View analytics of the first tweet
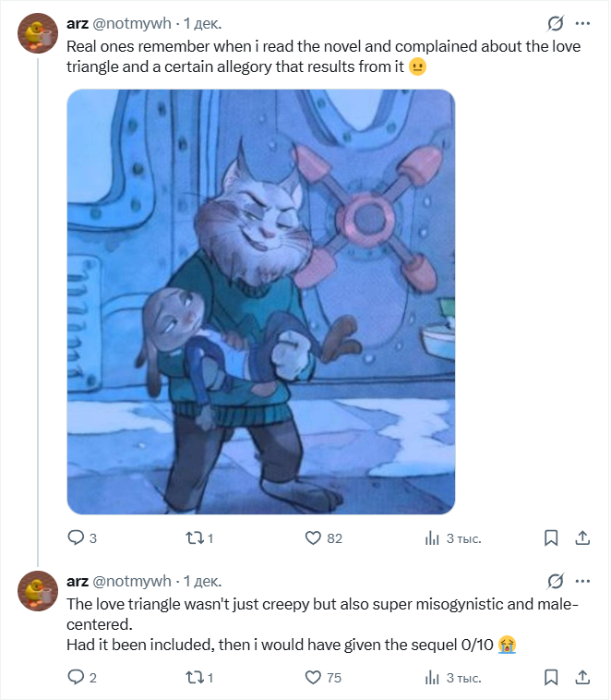This screenshot has height=700, width=611. [x=431, y=537]
